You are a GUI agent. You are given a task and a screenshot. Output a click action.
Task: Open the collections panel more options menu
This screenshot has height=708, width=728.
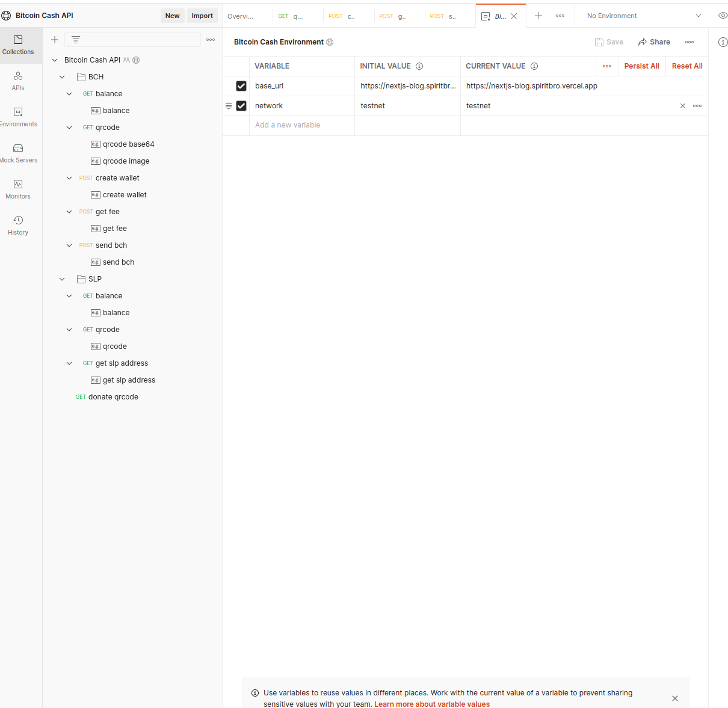click(211, 40)
